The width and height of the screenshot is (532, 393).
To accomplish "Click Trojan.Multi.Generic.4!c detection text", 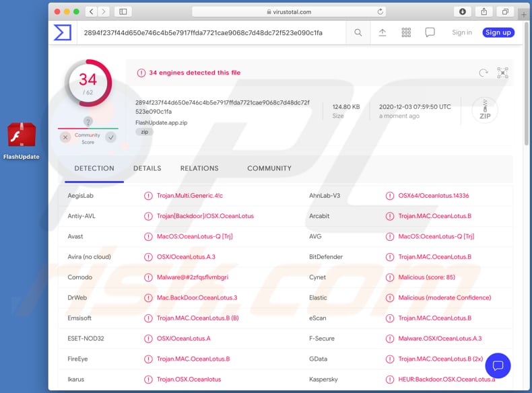I will pyautogui.click(x=190, y=196).
